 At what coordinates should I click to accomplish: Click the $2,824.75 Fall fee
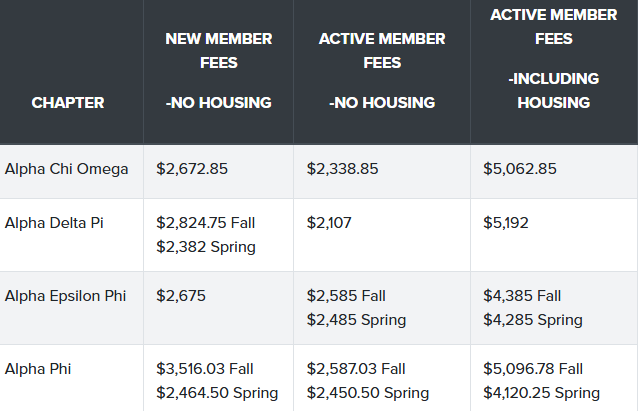pos(206,222)
